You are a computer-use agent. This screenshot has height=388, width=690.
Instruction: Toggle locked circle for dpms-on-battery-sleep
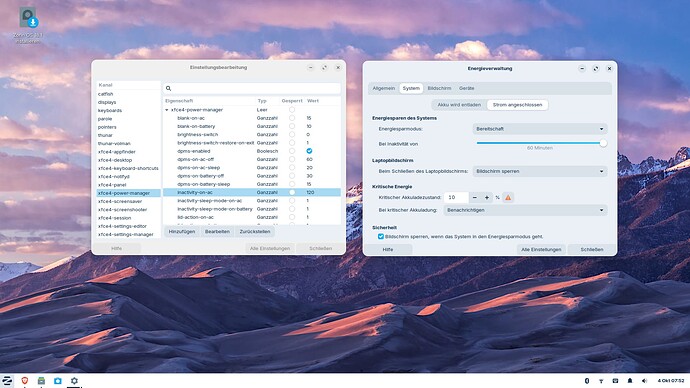click(x=292, y=184)
